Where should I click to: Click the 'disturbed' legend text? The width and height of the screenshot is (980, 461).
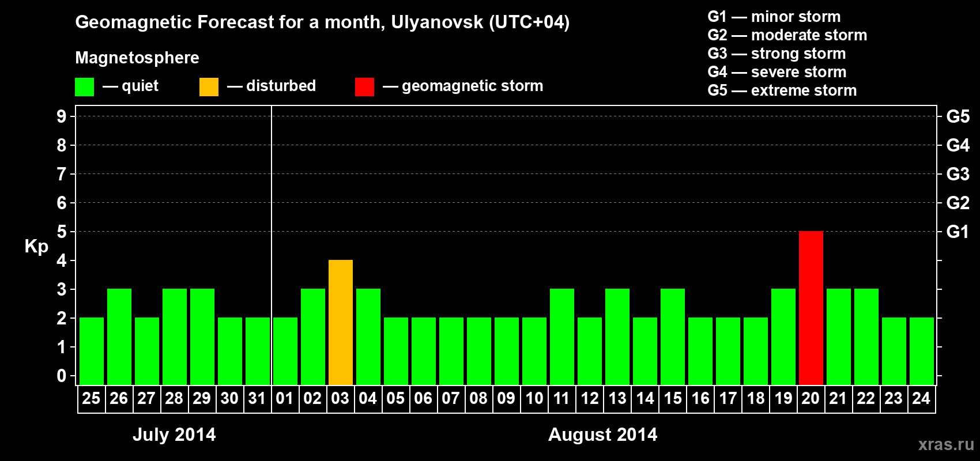[x=281, y=86]
